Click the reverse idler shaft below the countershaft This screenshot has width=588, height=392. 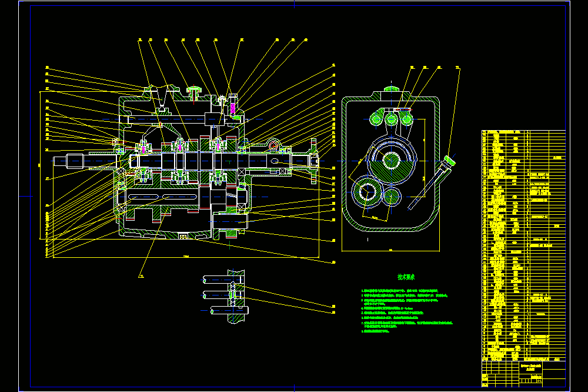tap(230, 221)
